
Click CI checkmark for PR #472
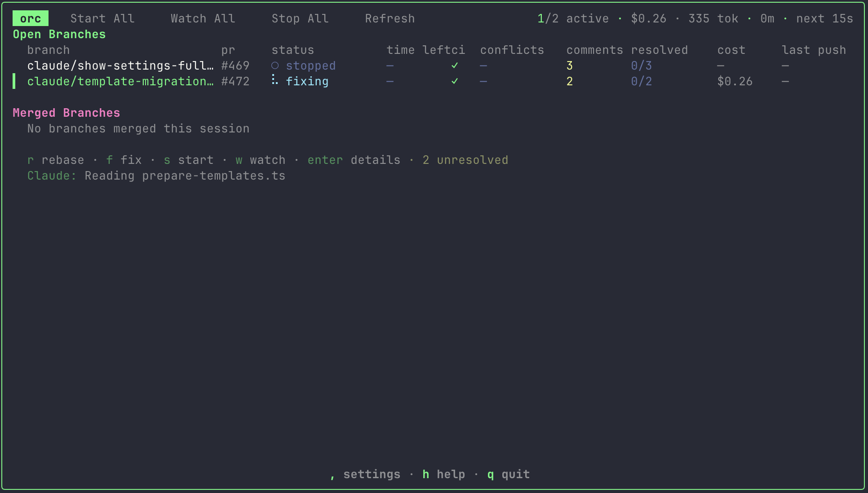pyautogui.click(x=455, y=81)
